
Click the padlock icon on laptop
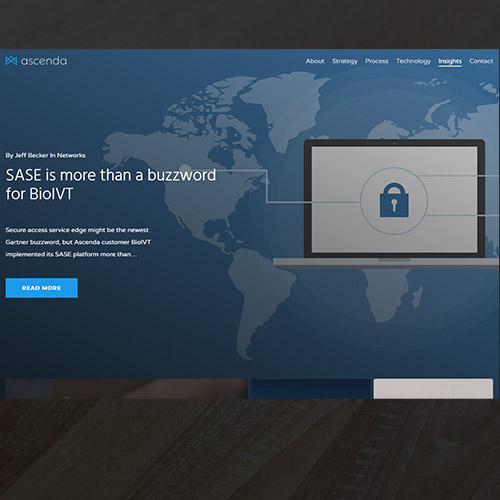tap(394, 200)
